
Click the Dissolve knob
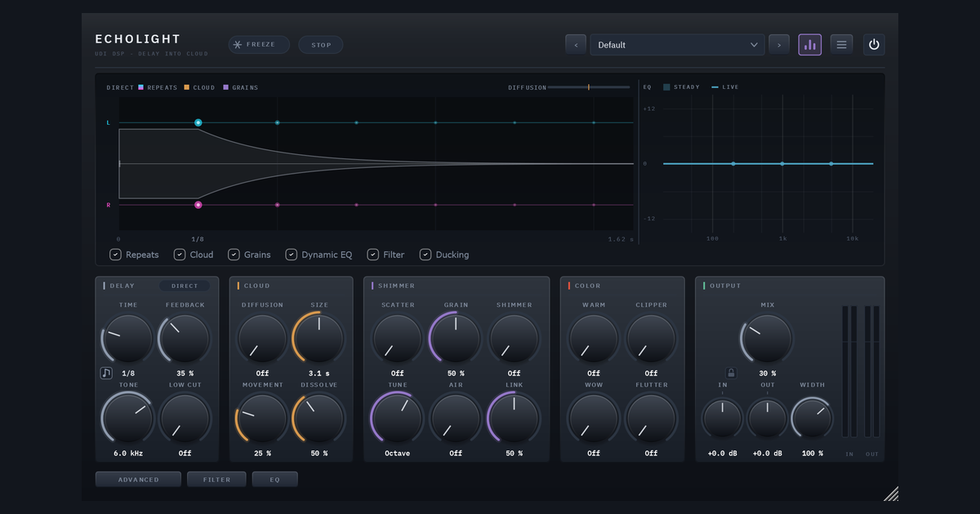click(319, 418)
